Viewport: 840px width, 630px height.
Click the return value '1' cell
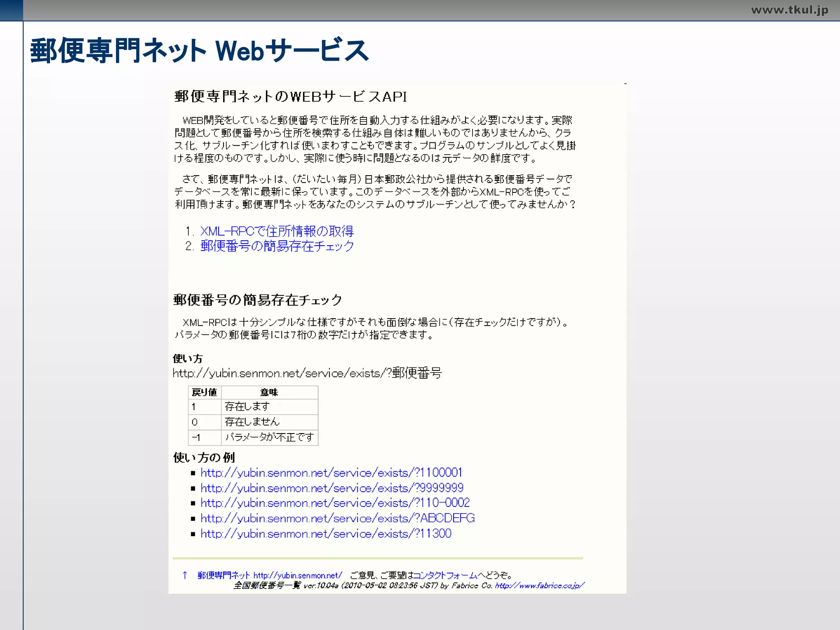pos(205,406)
